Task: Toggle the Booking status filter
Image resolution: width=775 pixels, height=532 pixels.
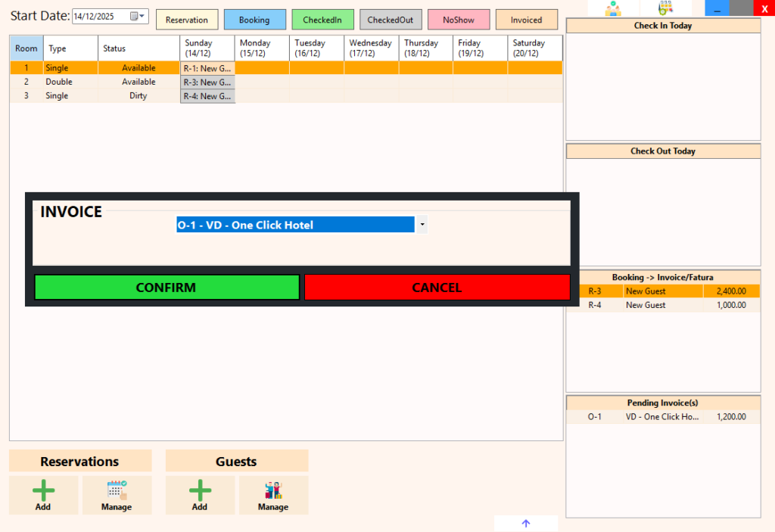Action: click(x=254, y=19)
